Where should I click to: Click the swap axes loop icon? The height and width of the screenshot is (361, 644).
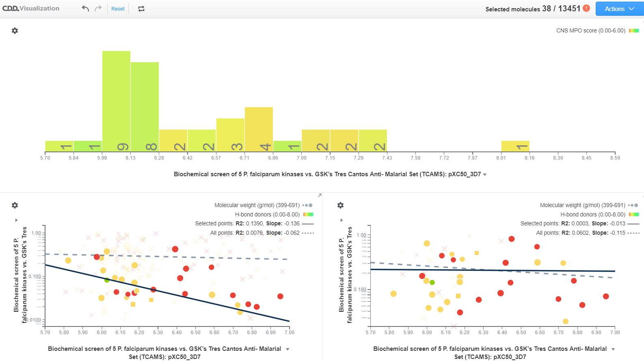coord(141,9)
